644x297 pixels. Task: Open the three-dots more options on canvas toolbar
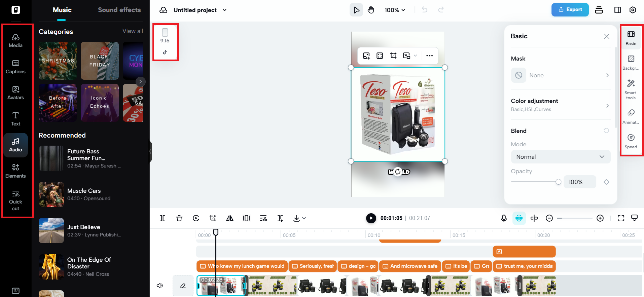point(429,56)
